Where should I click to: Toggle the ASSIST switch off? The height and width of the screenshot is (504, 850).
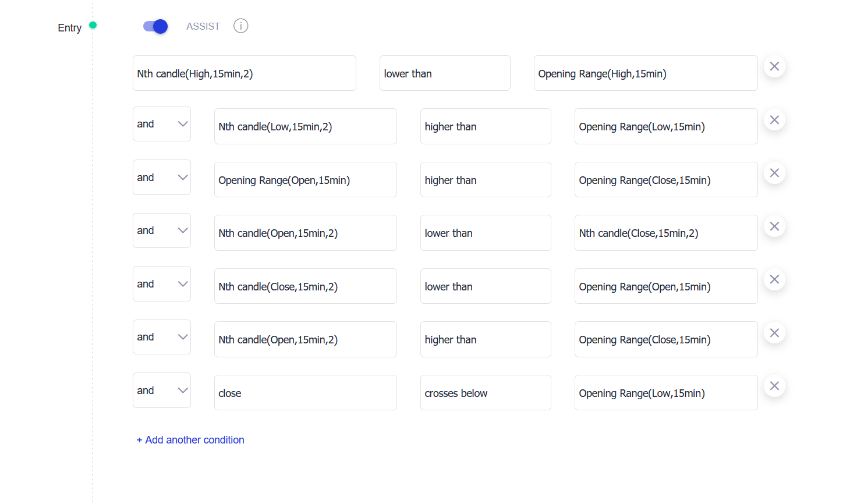coord(155,27)
